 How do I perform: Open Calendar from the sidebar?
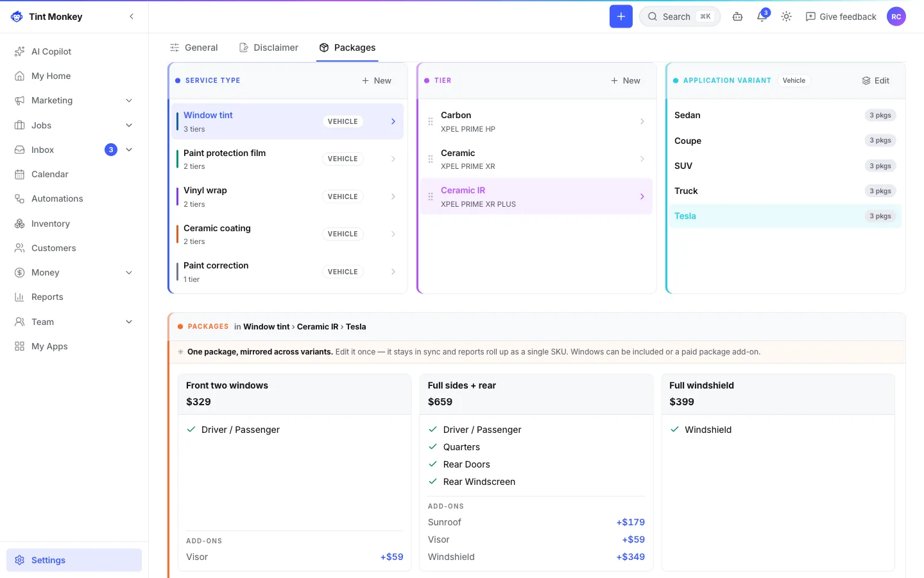coord(74,174)
